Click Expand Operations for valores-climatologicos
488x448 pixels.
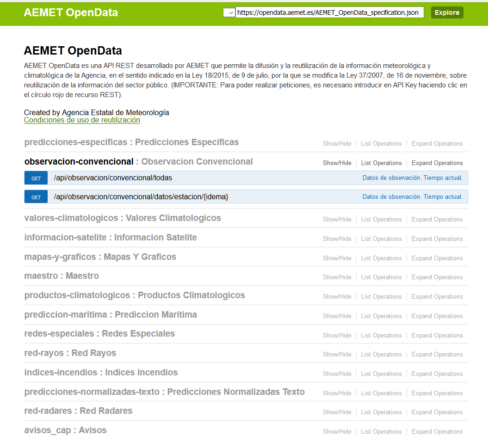point(437,219)
